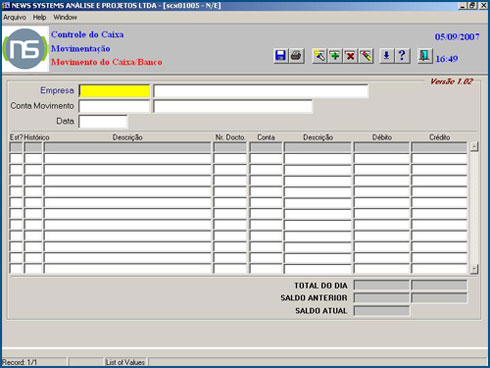Viewport: 490px width, 368px height.
Task: Open help with the question mark icon
Action: click(x=402, y=55)
